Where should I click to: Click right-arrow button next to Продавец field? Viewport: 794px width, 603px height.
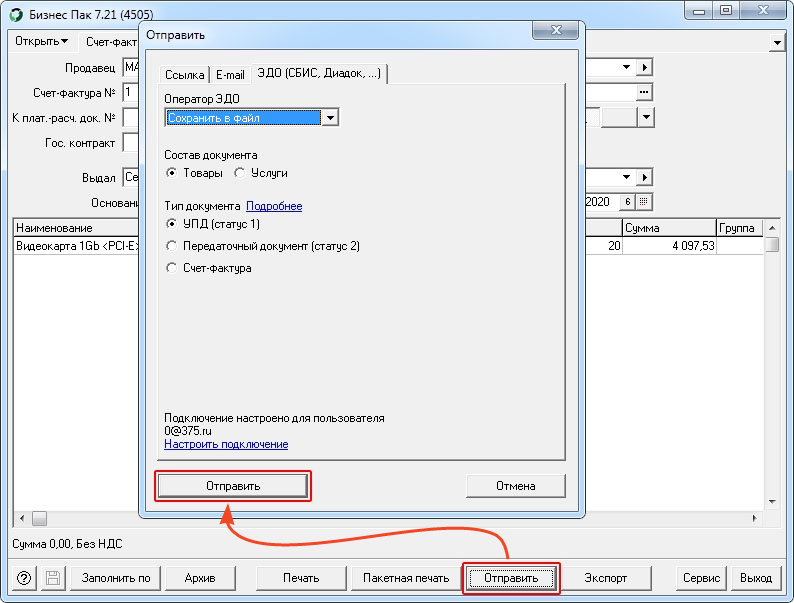pyautogui.click(x=644, y=67)
